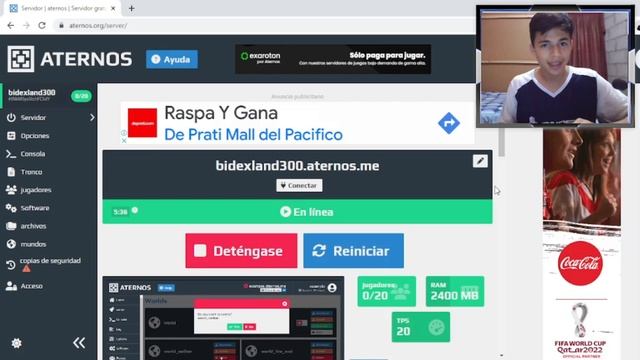Click the ad directions arrow icon
Image resolution: width=640 pixels, height=360 pixels.
point(449,123)
